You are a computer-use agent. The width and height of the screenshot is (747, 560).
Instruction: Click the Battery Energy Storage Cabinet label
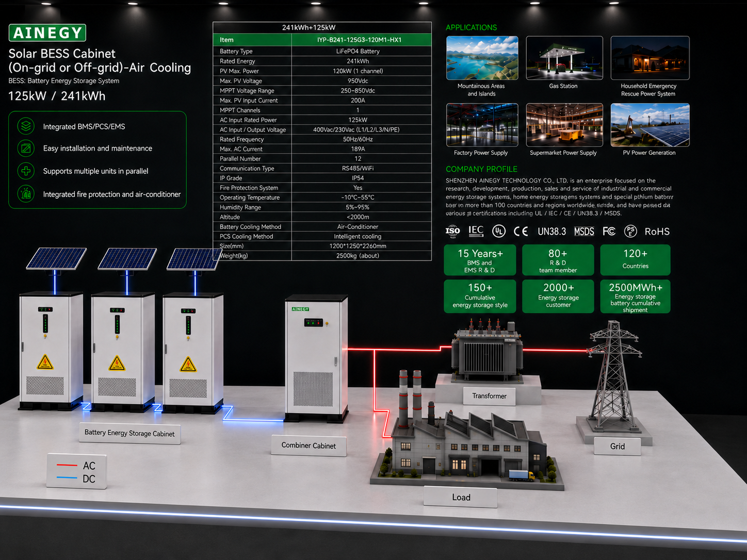[x=129, y=433]
